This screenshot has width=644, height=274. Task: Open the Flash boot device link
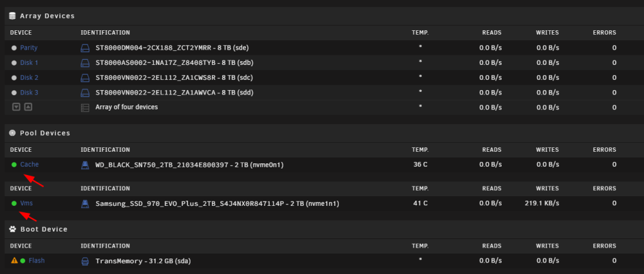[37, 260]
